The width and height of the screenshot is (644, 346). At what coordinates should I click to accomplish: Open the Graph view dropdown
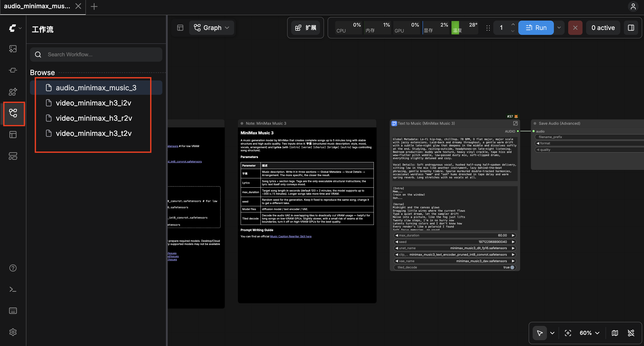point(212,28)
